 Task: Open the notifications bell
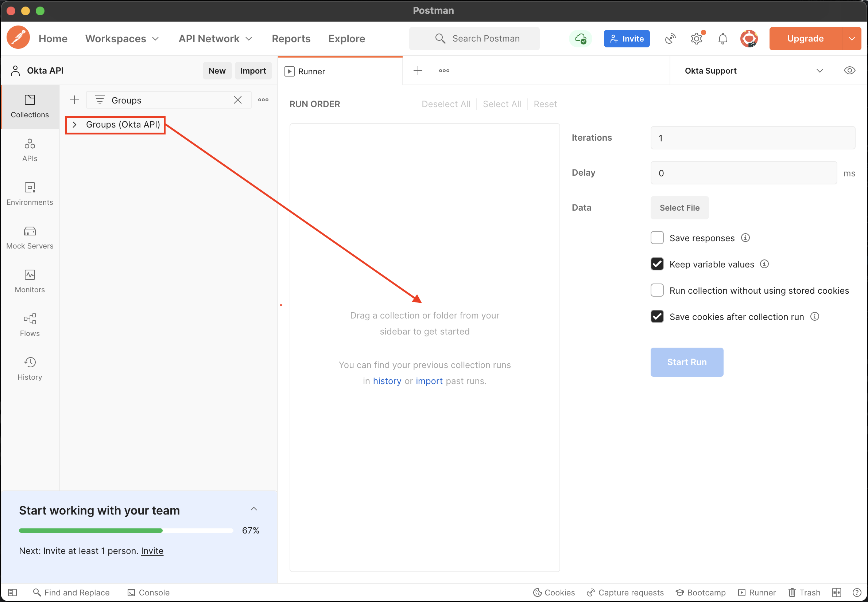pyautogui.click(x=722, y=39)
